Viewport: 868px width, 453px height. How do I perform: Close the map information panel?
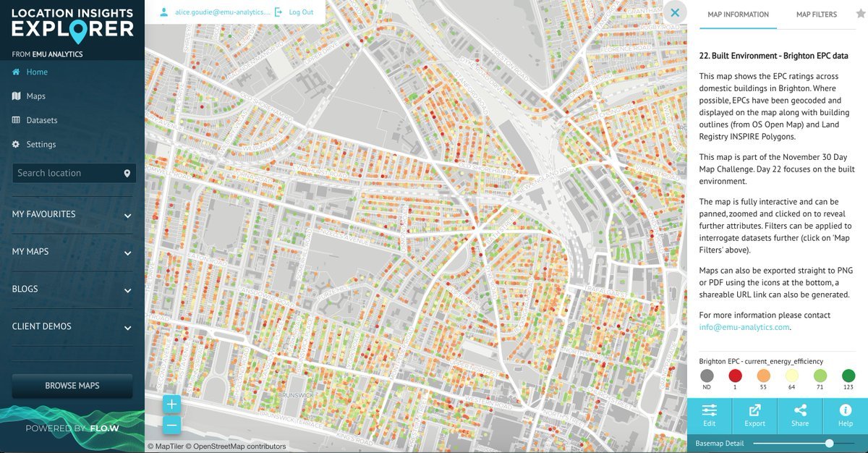pyautogui.click(x=675, y=12)
